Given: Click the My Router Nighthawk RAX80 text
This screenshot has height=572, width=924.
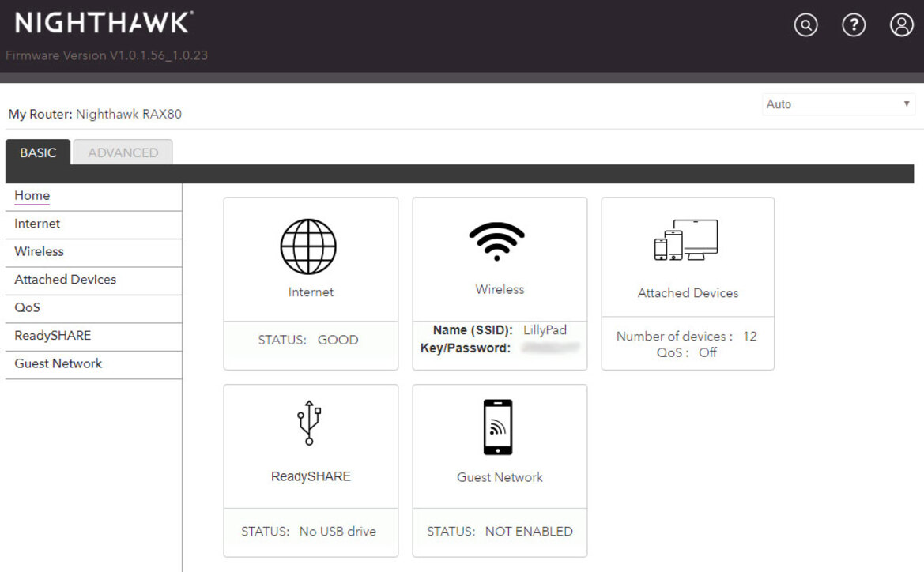Looking at the screenshot, I should point(95,115).
